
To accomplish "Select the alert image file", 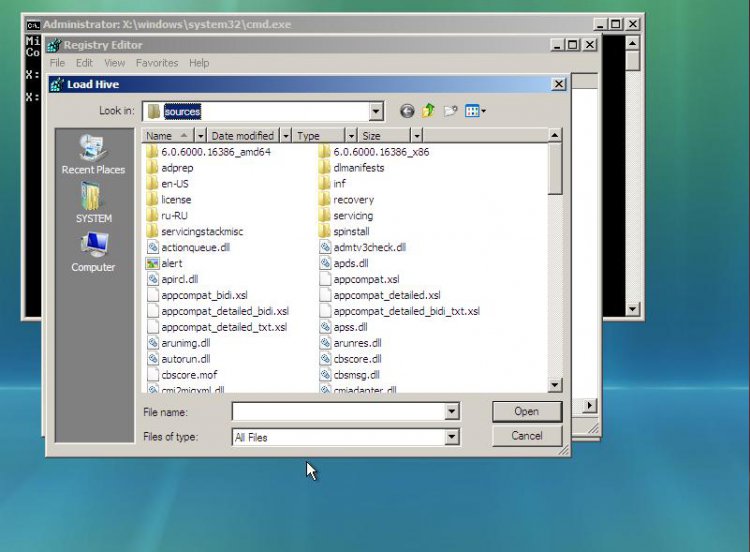I will (165, 264).
